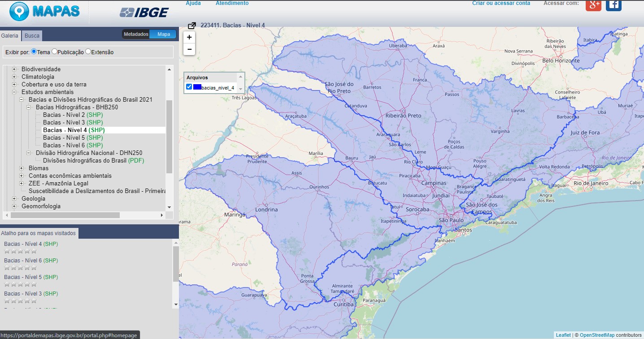Switch the view toggle to Mapa
Image resolution: width=644 pixels, height=339 pixels.
point(163,34)
